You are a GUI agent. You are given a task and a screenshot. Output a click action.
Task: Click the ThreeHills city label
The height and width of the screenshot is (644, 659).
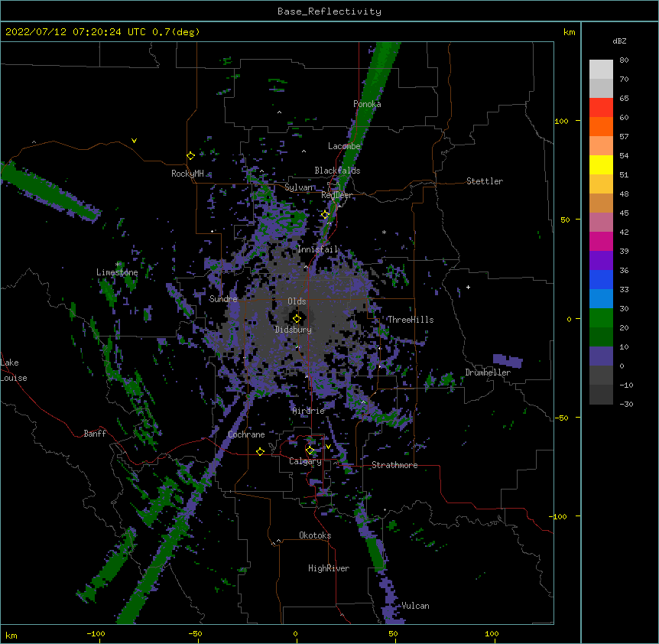411,320
